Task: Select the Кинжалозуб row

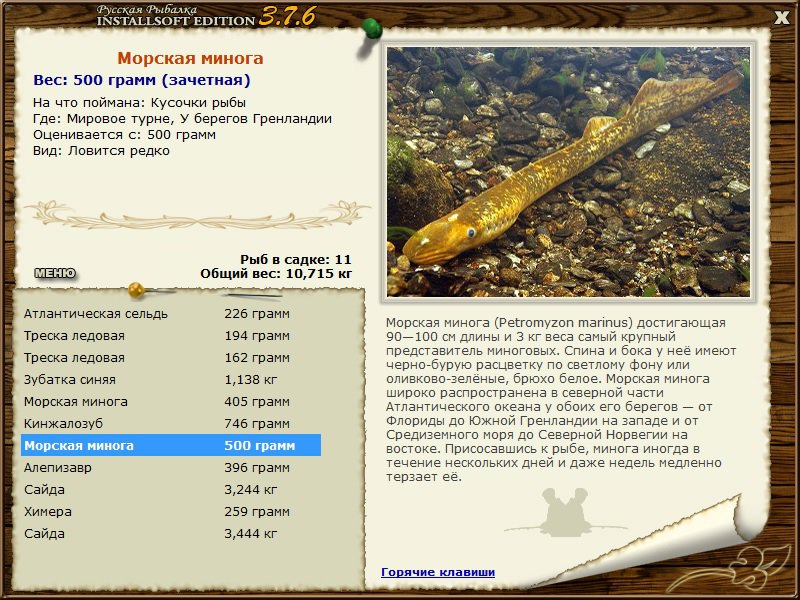Action: click(171, 423)
